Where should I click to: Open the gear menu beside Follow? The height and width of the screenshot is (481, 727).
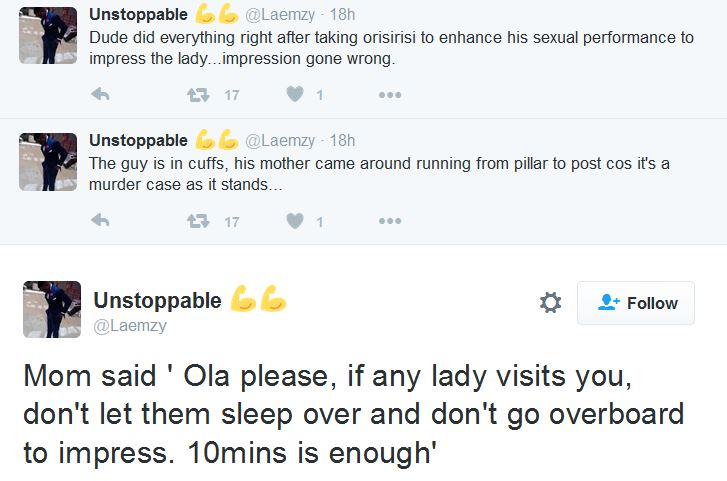(550, 303)
